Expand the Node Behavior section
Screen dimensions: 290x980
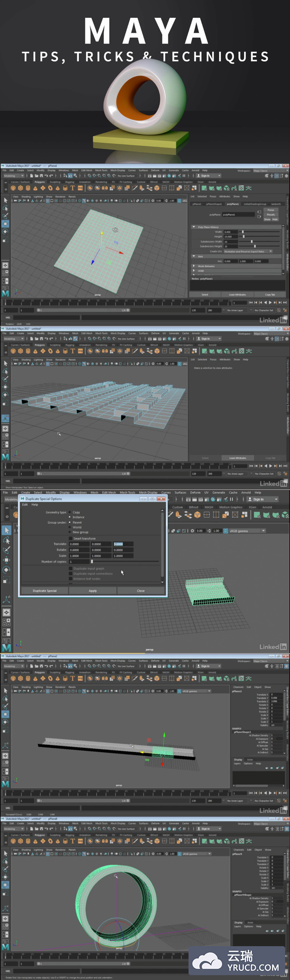tap(194, 266)
